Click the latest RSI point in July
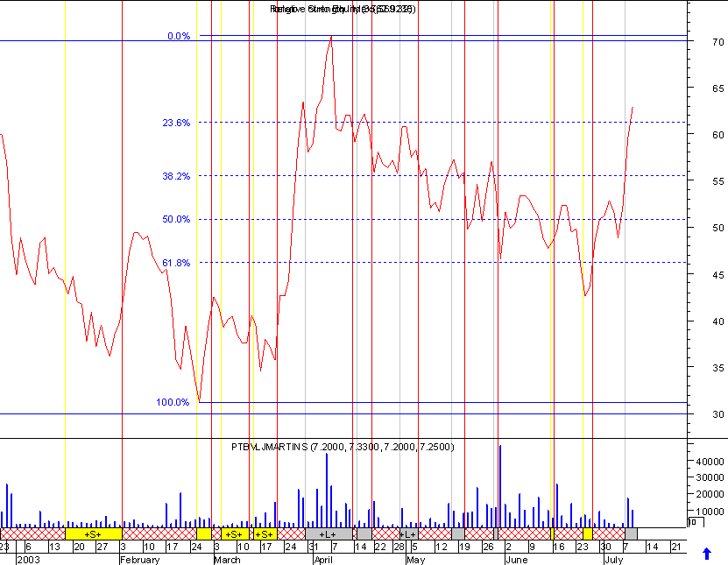This screenshot has width=728, height=565. 633,108
